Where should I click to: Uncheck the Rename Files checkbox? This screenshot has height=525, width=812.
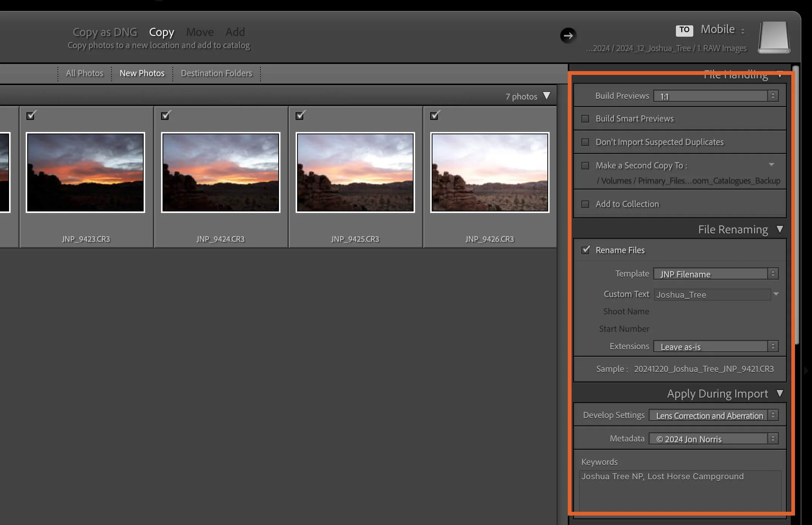click(586, 250)
